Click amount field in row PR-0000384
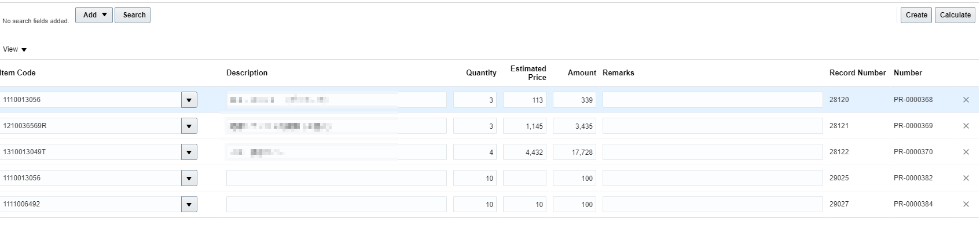 tap(574, 204)
